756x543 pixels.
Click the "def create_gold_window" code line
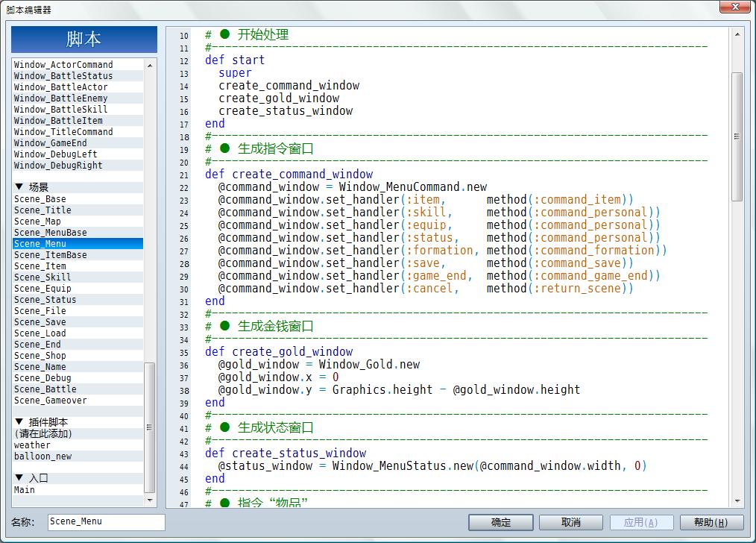click(279, 351)
